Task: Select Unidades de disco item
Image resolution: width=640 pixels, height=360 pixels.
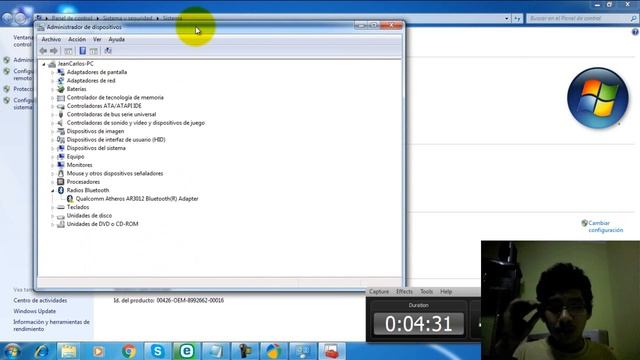Action: (x=89, y=216)
